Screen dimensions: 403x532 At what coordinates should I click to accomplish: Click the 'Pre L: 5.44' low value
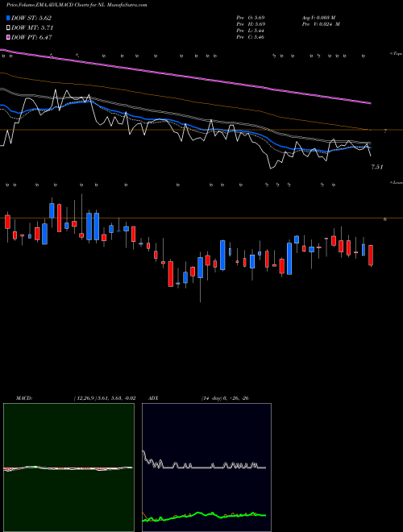[251, 31]
